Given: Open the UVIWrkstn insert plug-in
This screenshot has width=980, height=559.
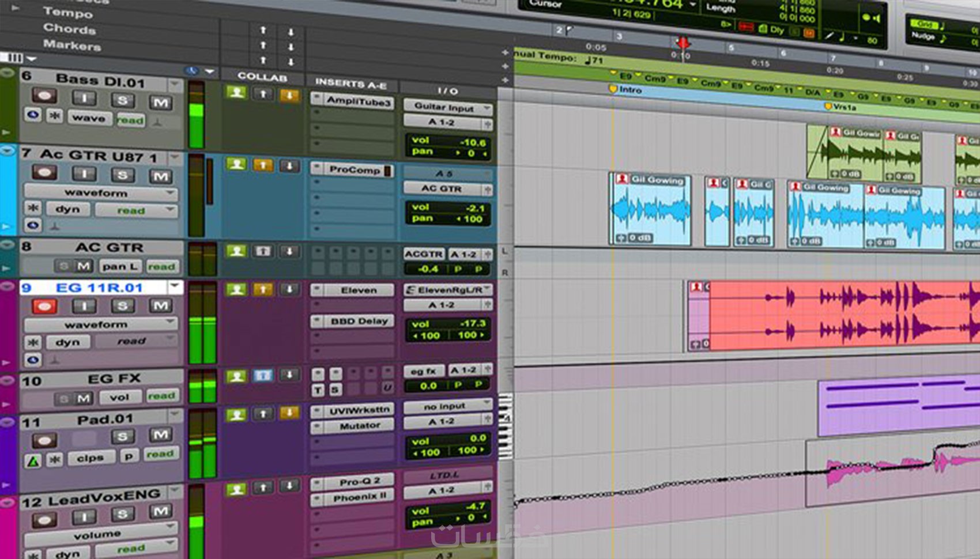Looking at the screenshot, I should coord(353,411).
